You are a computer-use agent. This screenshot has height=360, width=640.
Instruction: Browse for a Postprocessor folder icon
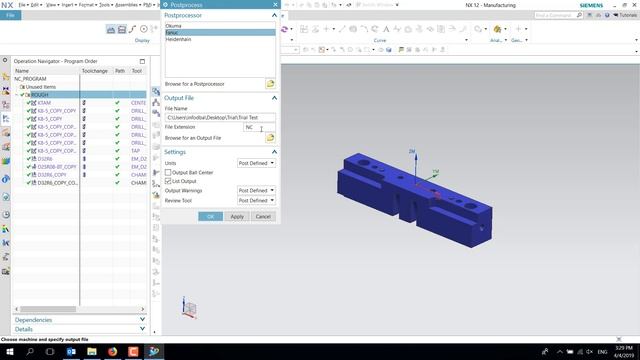[270, 84]
